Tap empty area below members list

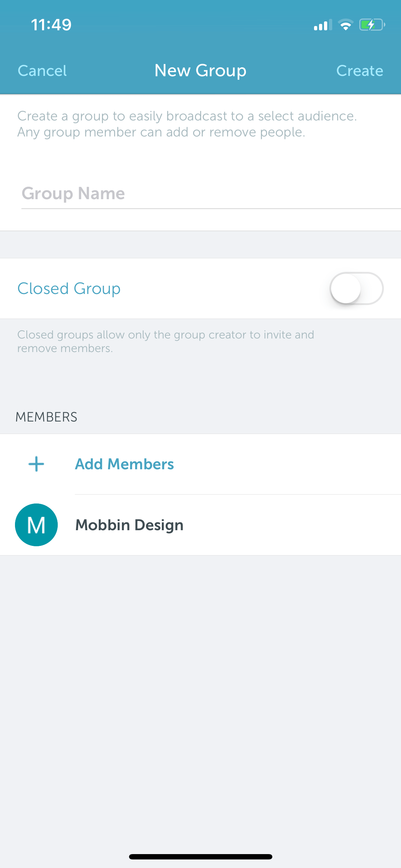pos(200,695)
